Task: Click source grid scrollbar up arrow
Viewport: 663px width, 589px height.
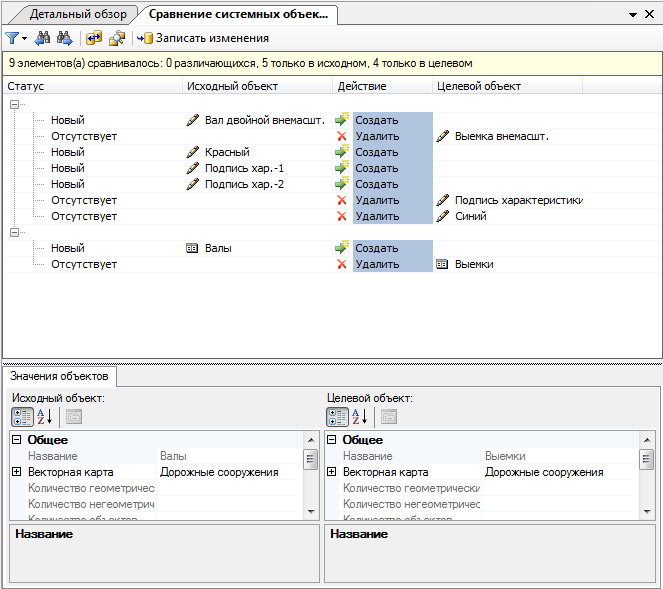Action: [311, 440]
